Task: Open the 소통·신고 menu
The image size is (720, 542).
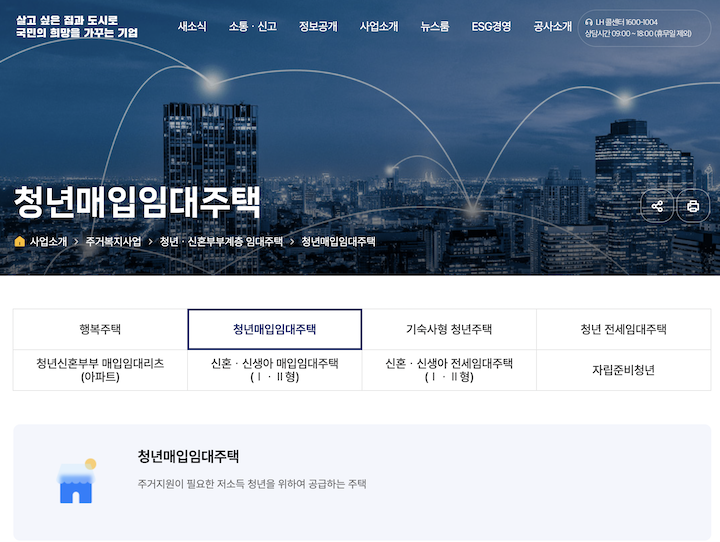Action: [x=253, y=27]
